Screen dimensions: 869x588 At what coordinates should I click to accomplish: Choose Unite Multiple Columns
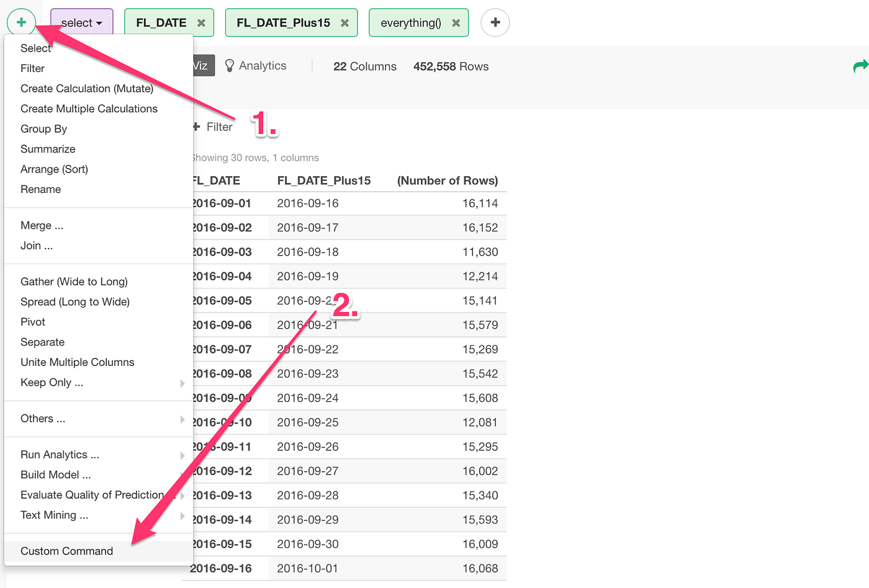[77, 362]
